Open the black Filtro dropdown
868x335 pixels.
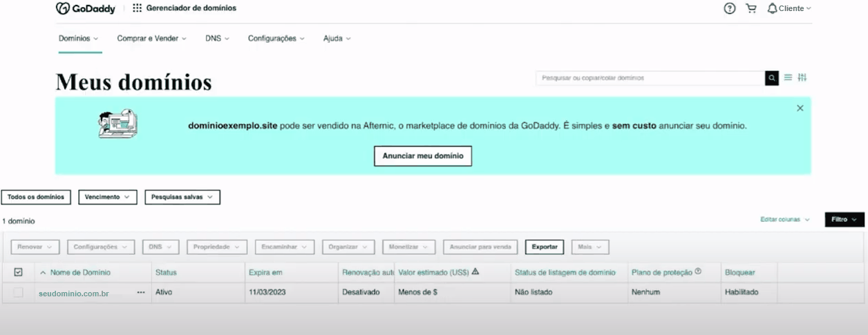click(845, 219)
